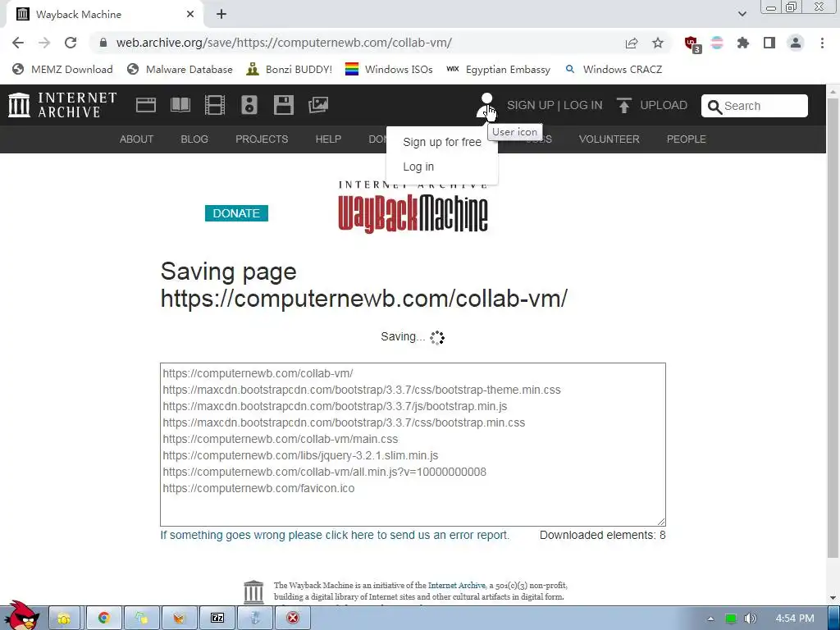Toggle the browser side panel icon
Image resolution: width=840 pixels, height=630 pixels.
click(769, 43)
